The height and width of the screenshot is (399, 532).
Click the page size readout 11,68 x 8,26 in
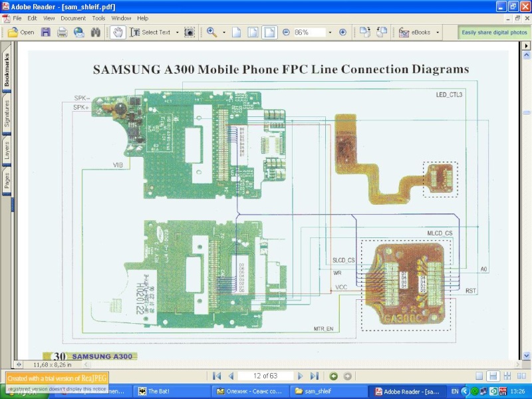pyautogui.click(x=53, y=364)
